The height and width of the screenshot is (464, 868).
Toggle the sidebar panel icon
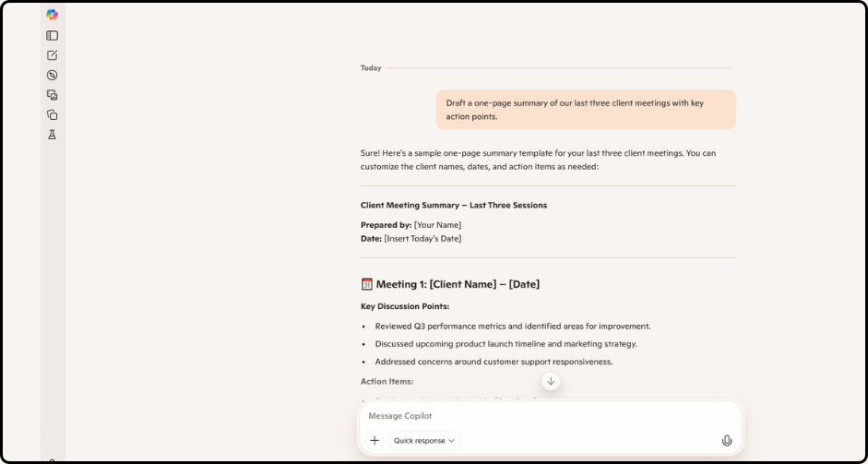(52, 35)
